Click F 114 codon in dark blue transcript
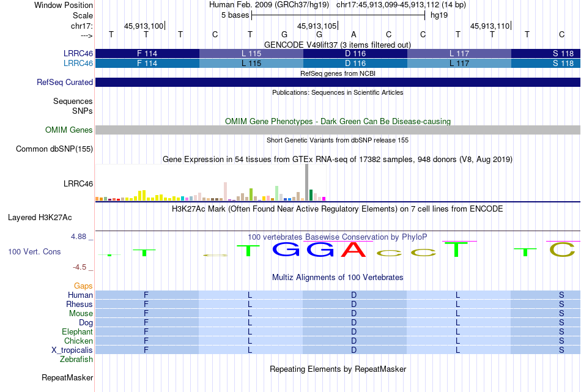Screen dimensions: 581x392 click(147, 53)
